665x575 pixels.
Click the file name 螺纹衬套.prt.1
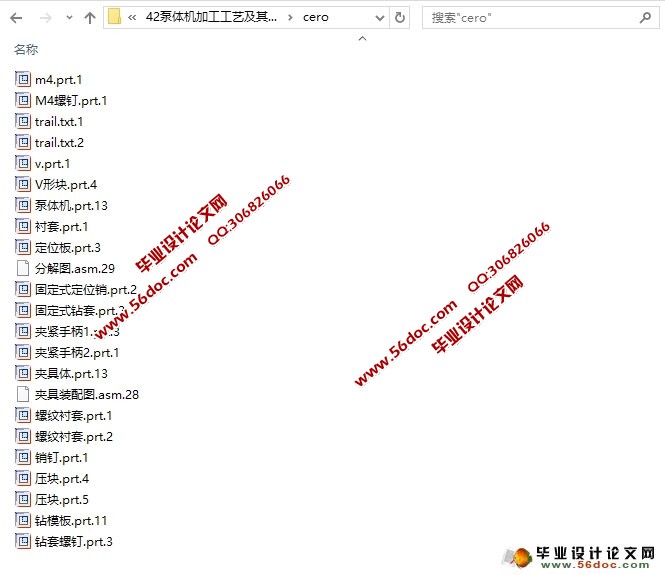tap(73, 416)
